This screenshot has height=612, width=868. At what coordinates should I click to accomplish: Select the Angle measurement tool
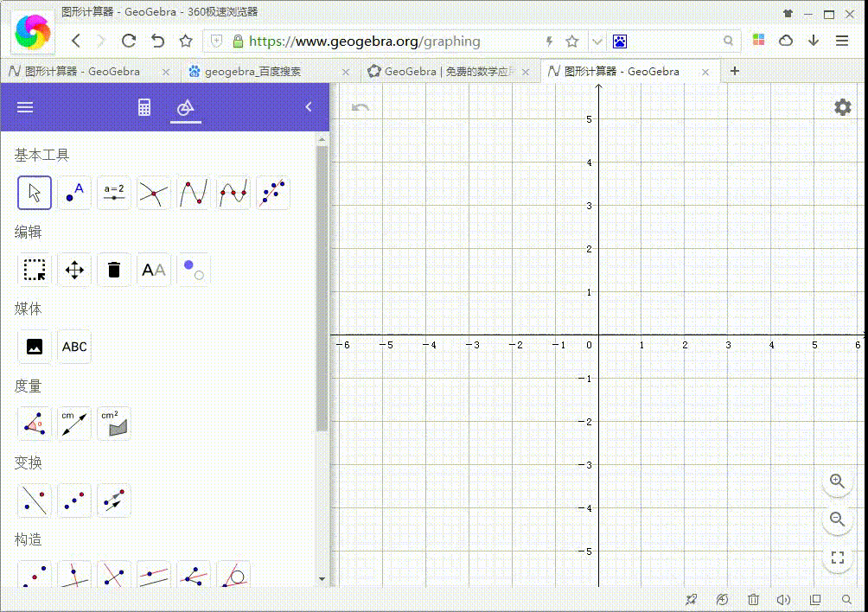[x=35, y=424]
